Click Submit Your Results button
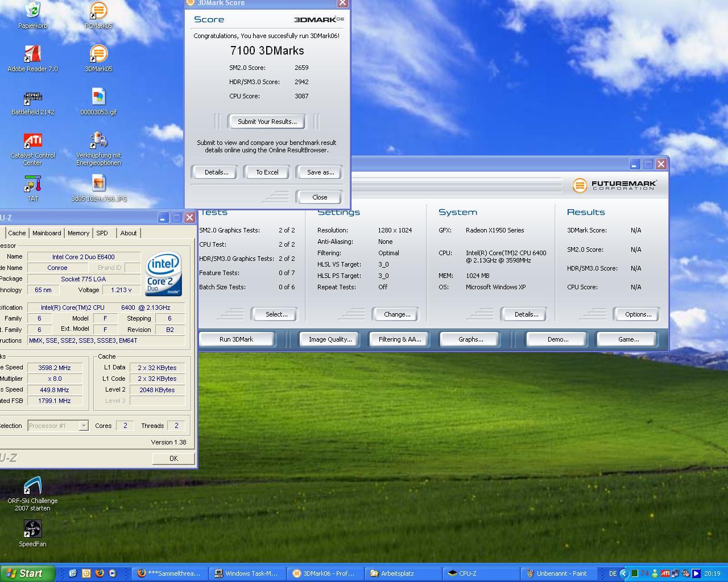 (267, 122)
